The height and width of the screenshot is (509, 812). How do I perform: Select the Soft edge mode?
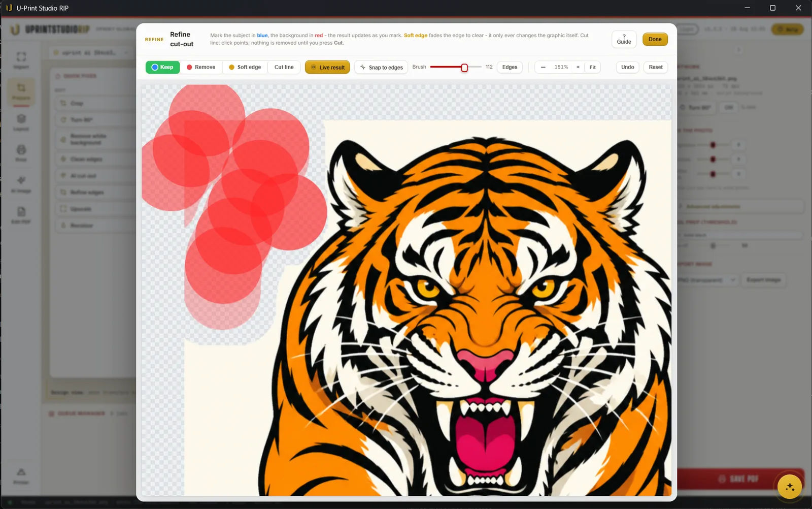(x=245, y=67)
